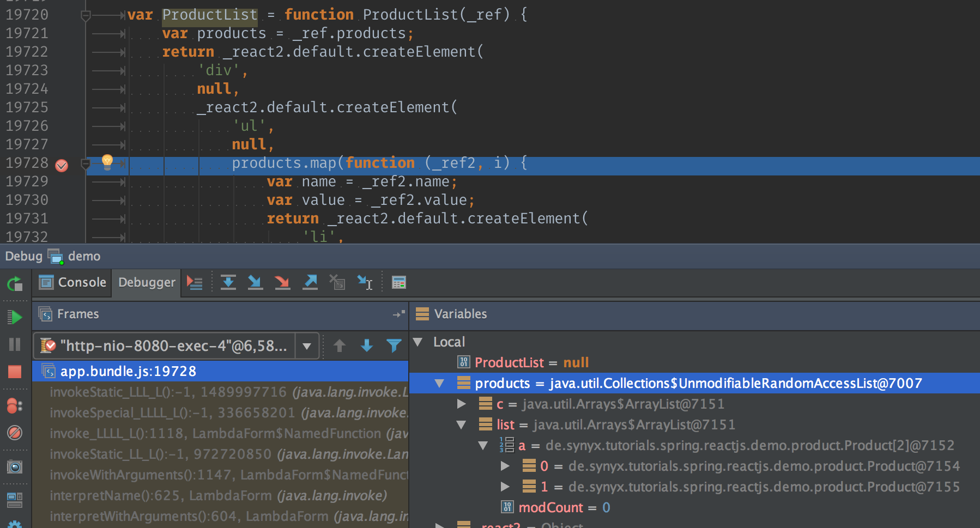
Task: Collapse the Local variables node
Action: (x=418, y=342)
